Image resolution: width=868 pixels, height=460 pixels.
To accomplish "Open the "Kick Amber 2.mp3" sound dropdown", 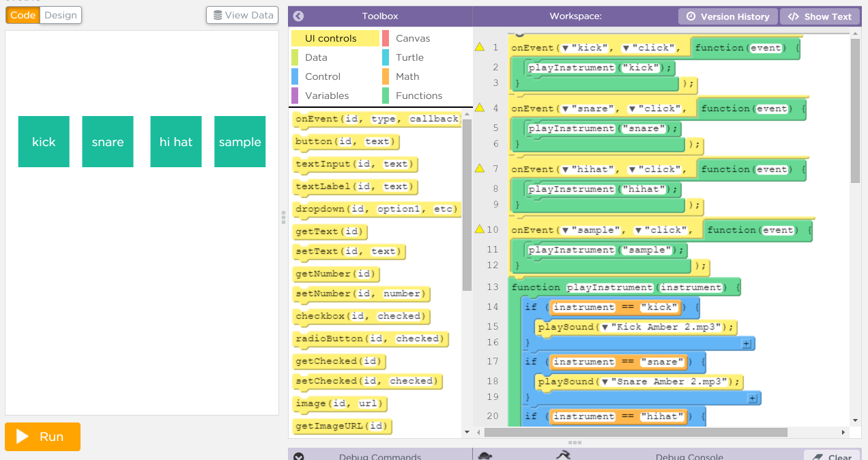I will point(605,327).
